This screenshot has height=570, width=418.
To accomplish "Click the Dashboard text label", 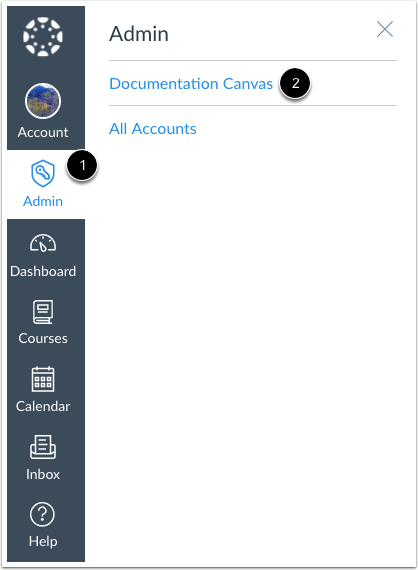I will [x=43, y=271].
